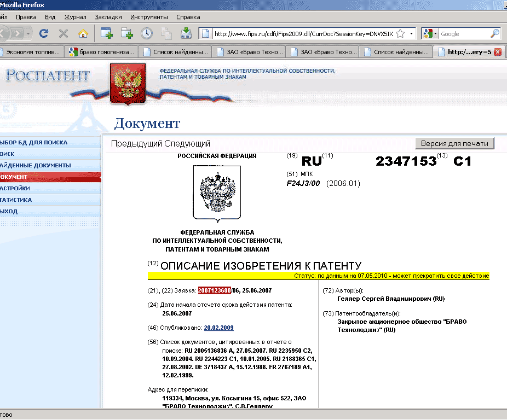The width and height of the screenshot is (507, 420).
Task: Open publication date link 20.02.2009
Action: tap(218, 328)
